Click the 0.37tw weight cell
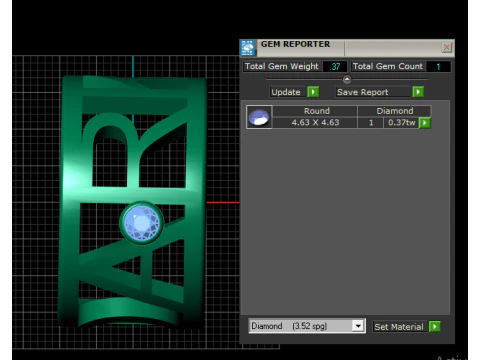 402,123
